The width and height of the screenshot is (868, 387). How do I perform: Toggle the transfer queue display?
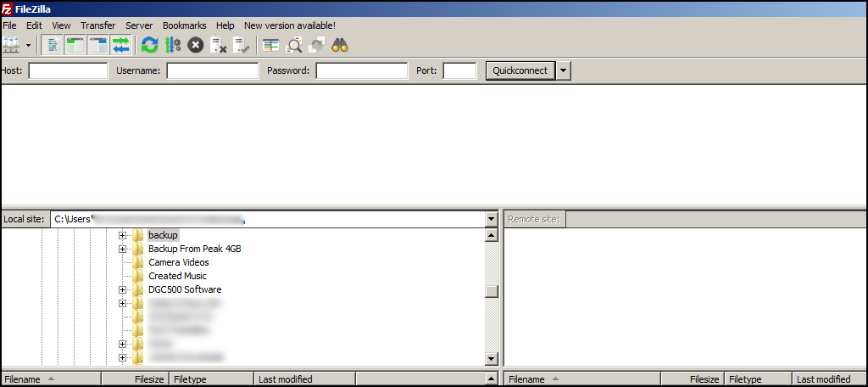pyautogui.click(x=120, y=45)
